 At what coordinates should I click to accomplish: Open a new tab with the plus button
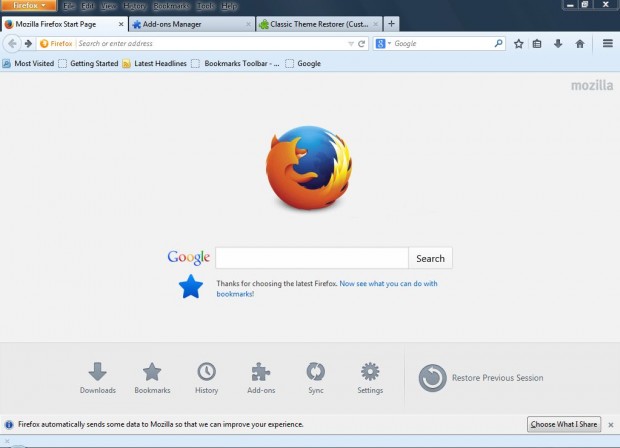(391, 24)
